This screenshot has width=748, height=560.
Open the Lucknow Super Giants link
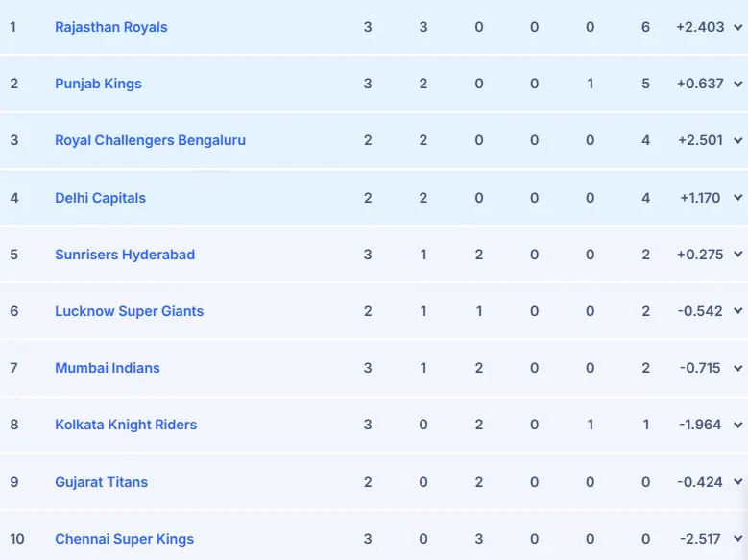click(129, 311)
